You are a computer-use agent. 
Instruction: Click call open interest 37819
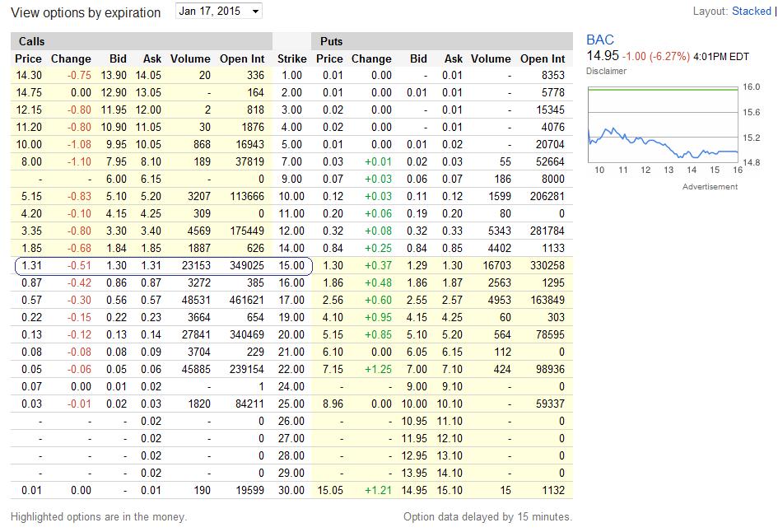[x=249, y=161]
